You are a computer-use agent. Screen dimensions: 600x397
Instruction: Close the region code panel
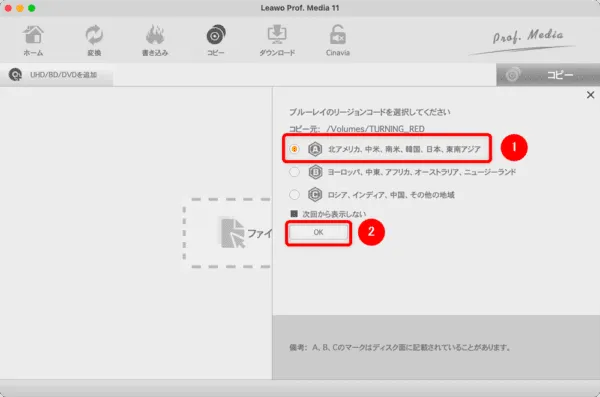590,95
